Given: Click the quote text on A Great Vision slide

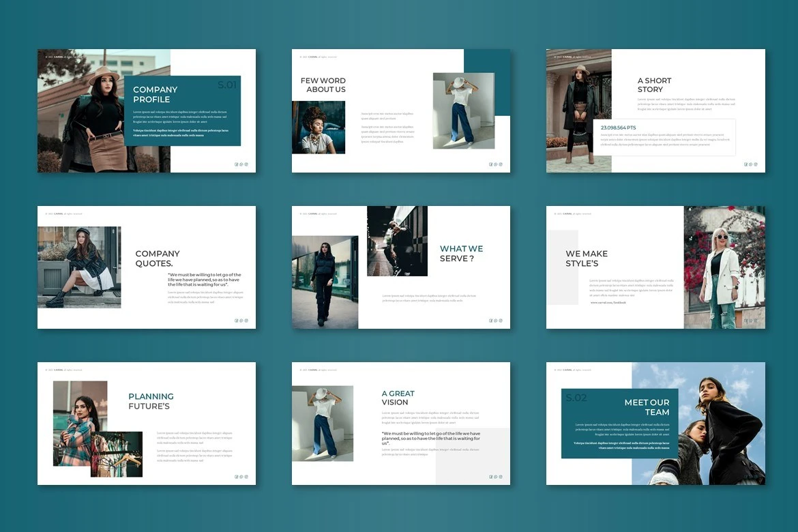Looking at the screenshot, I should click(x=430, y=438).
